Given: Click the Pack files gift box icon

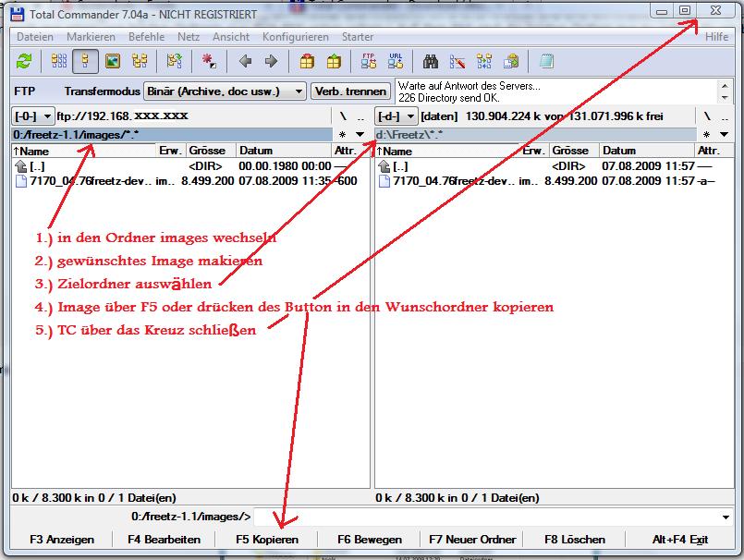Looking at the screenshot, I should tap(307, 62).
